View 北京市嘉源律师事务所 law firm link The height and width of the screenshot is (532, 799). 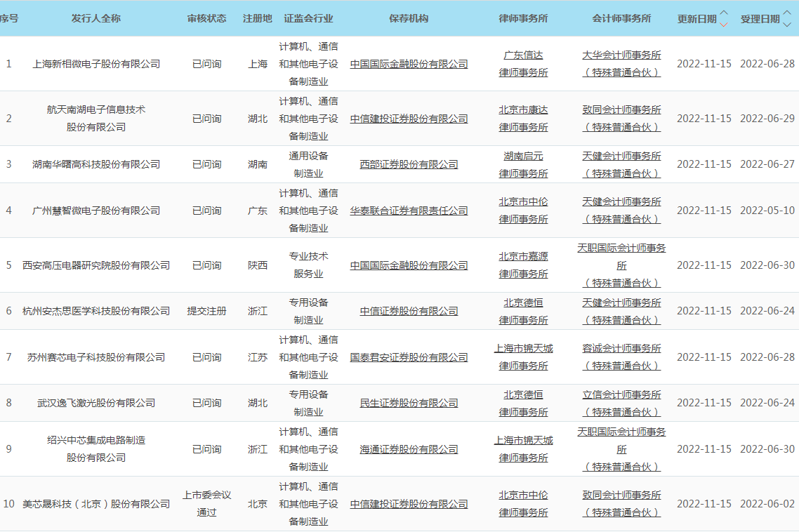coord(523,257)
